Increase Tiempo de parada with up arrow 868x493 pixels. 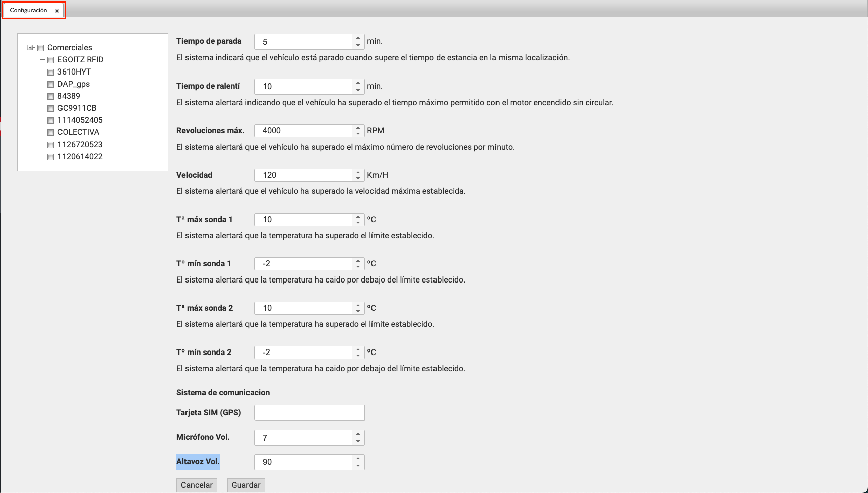click(x=358, y=38)
